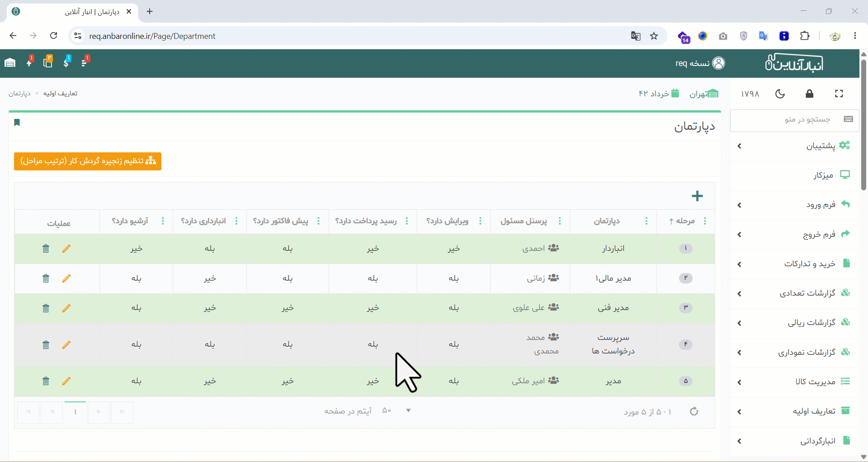Open column options for آرشیو دارد؟ column
The image size is (868, 462).
tap(163, 221)
